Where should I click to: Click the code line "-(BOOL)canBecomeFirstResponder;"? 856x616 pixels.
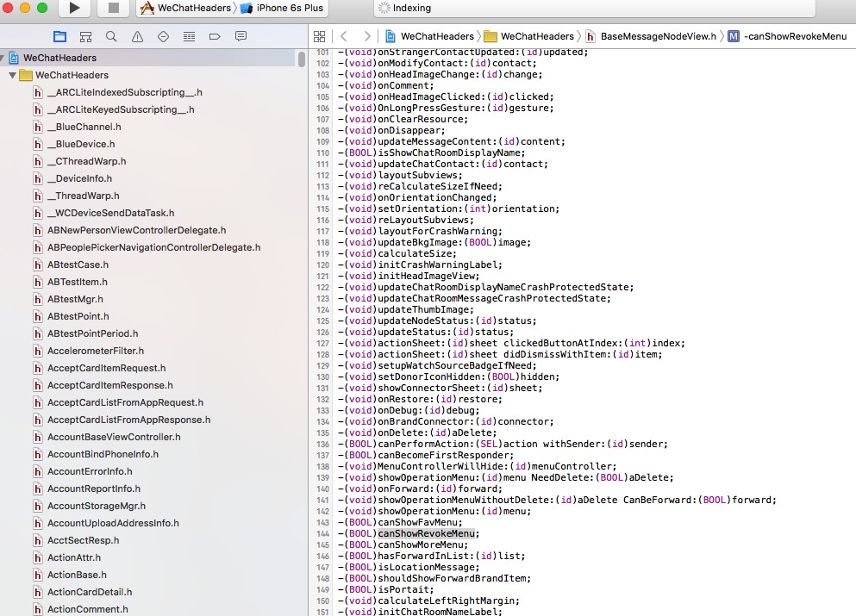tap(425, 456)
